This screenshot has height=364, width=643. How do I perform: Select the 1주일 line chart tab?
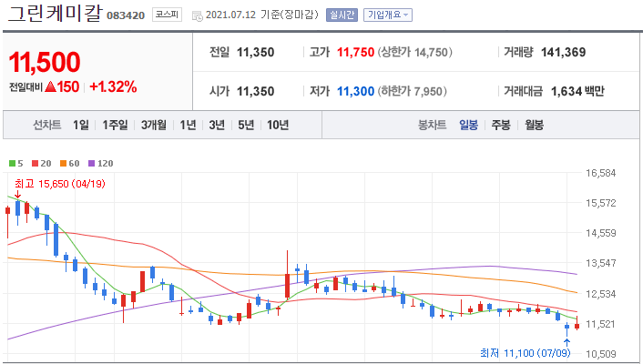pos(116,125)
